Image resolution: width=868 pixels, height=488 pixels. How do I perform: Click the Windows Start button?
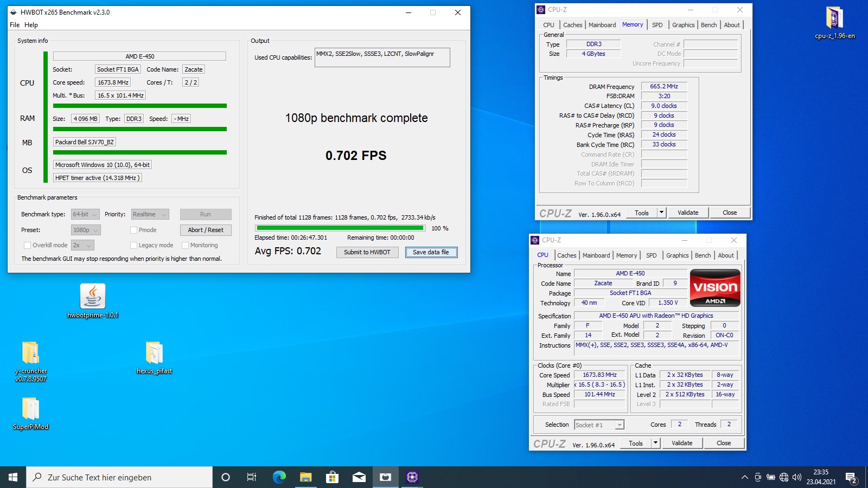(13, 477)
